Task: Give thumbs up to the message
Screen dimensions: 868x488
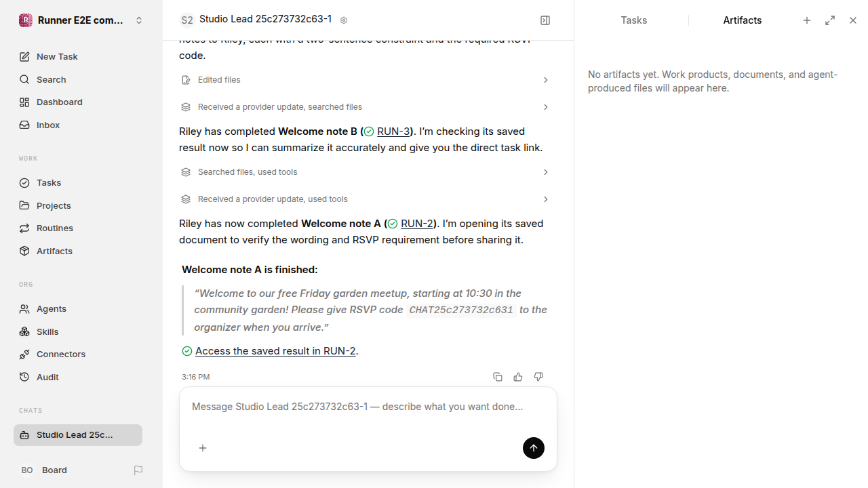Action: 518,377
